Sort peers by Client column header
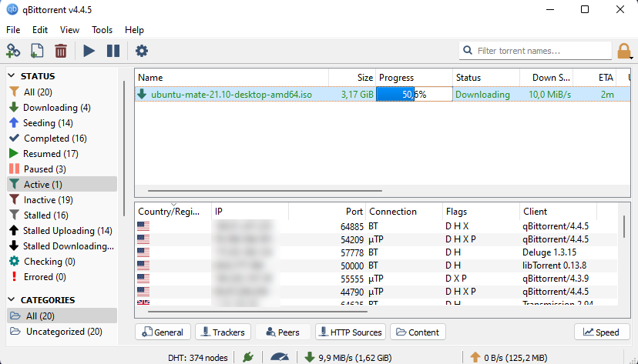Image resolution: width=638 pixels, height=364 pixels. pos(558,212)
